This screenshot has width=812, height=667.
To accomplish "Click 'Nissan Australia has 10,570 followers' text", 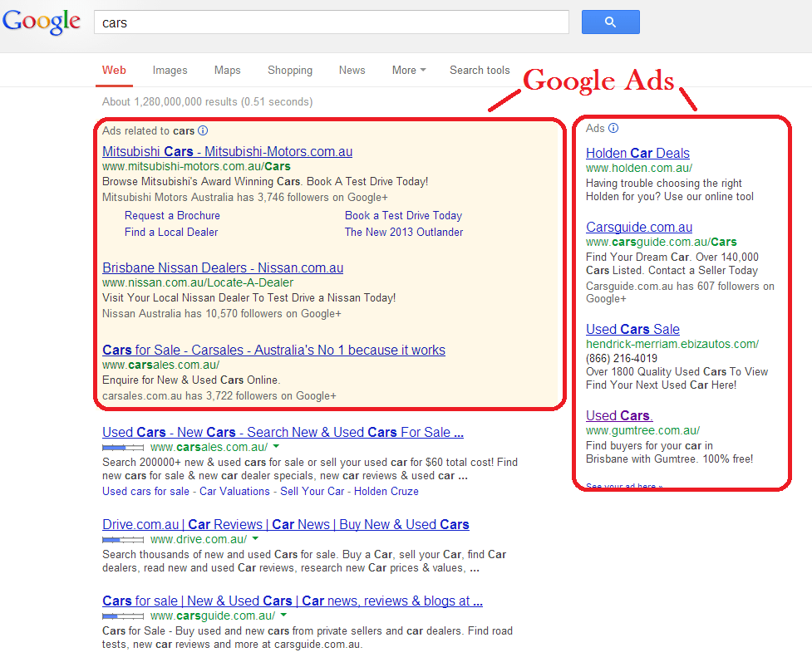I will (x=222, y=314).
